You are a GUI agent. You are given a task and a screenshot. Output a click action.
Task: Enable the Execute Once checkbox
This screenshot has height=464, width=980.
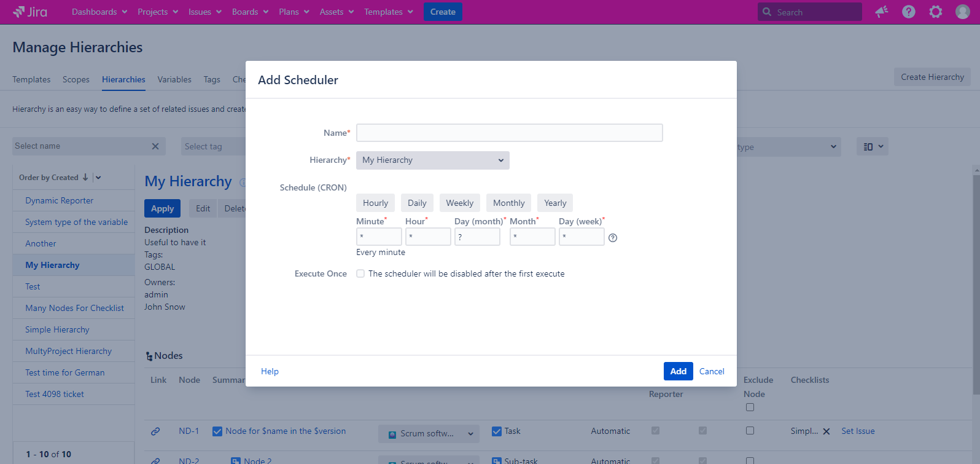(360, 273)
